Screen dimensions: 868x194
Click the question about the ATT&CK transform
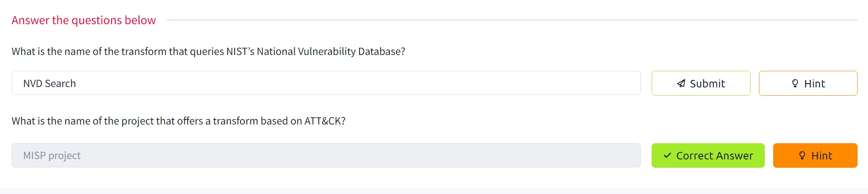tap(179, 121)
